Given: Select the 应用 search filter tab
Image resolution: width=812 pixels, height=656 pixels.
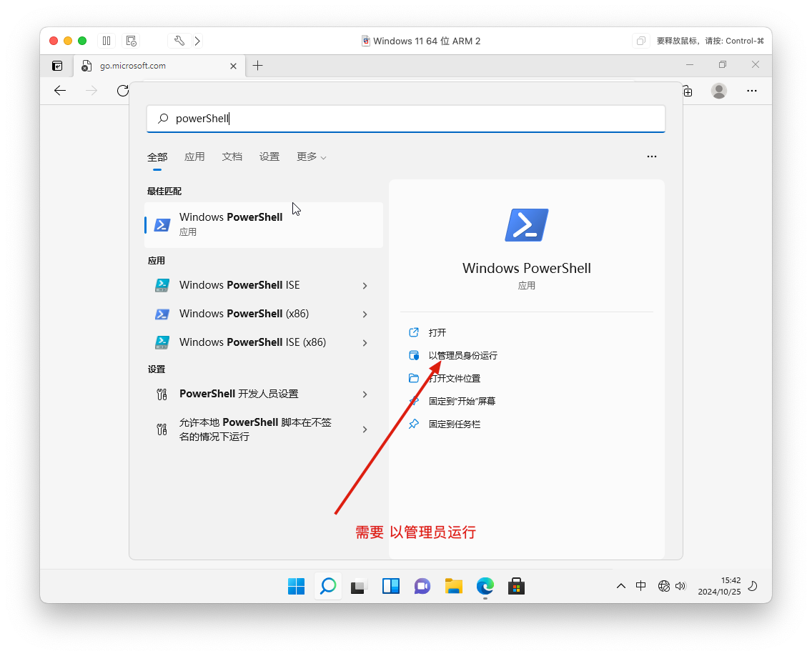Looking at the screenshot, I should point(194,157).
